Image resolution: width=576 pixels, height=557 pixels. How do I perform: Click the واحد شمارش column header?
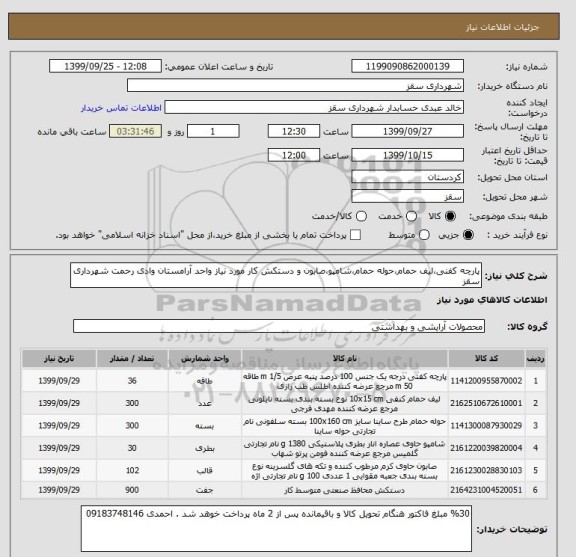click(x=205, y=359)
